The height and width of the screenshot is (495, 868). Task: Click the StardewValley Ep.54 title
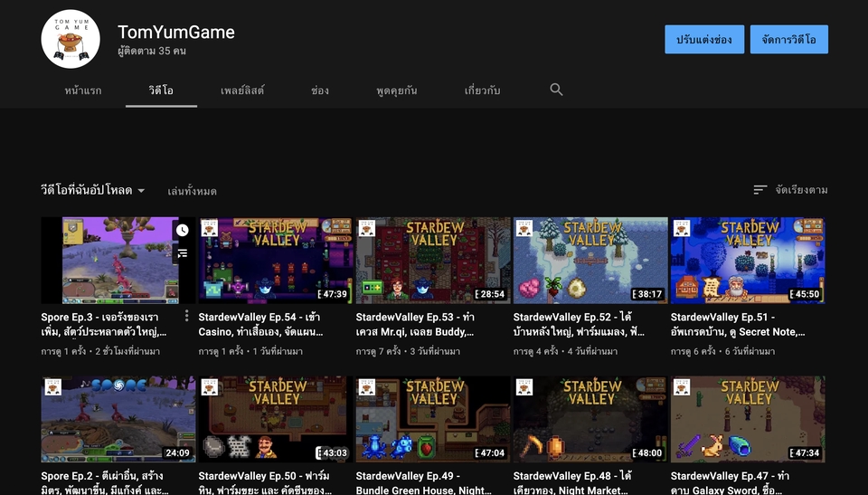(x=260, y=324)
